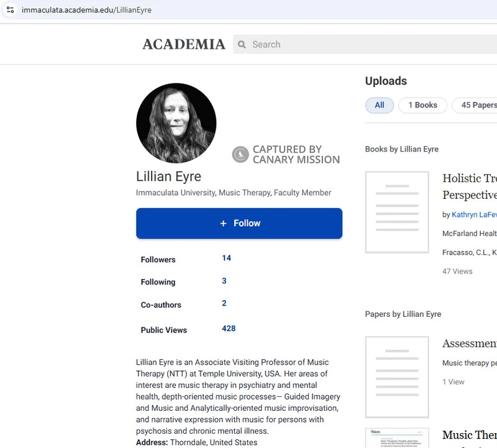This screenshot has width=497, height=448.
Task: Click the Immaculata University affiliation text
Action: pos(234,193)
